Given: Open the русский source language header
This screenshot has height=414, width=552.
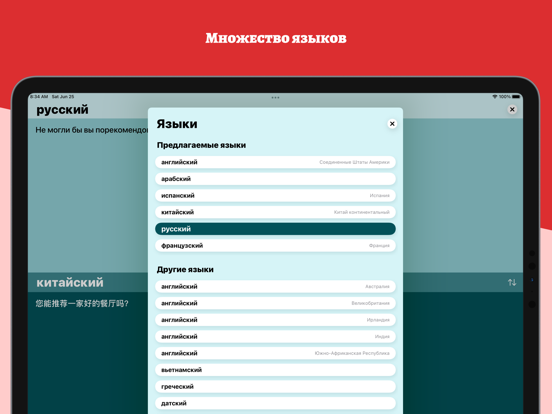Looking at the screenshot, I should tap(62, 110).
